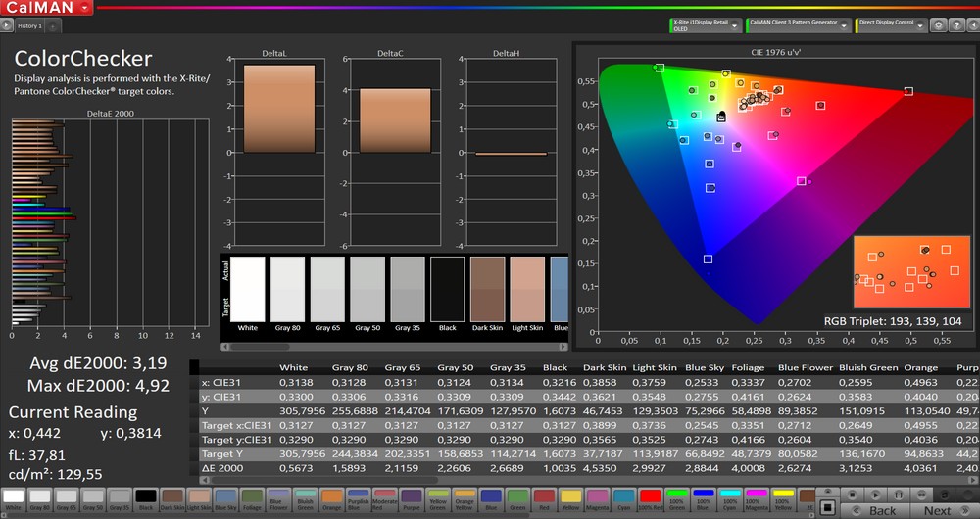
Task: Select the 100% Red patch in the bottom strip
Action: tap(651, 499)
